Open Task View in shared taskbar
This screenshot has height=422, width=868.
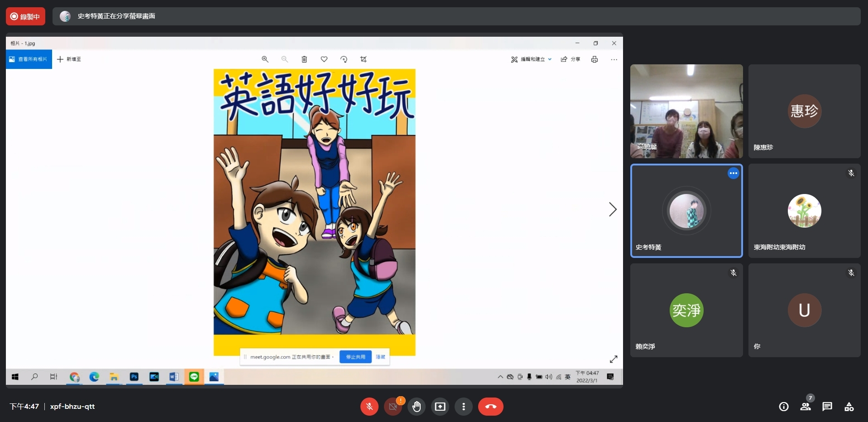point(54,377)
